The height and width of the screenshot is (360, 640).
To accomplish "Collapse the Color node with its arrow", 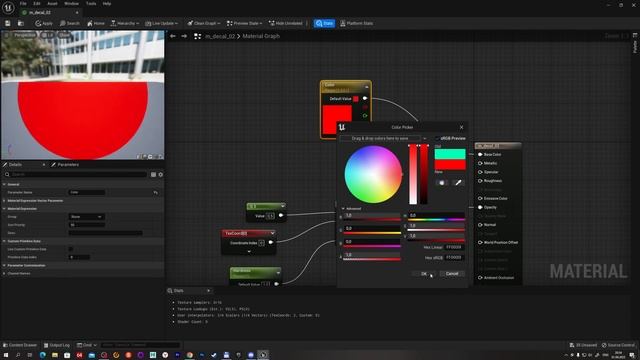I will tap(366, 87).
